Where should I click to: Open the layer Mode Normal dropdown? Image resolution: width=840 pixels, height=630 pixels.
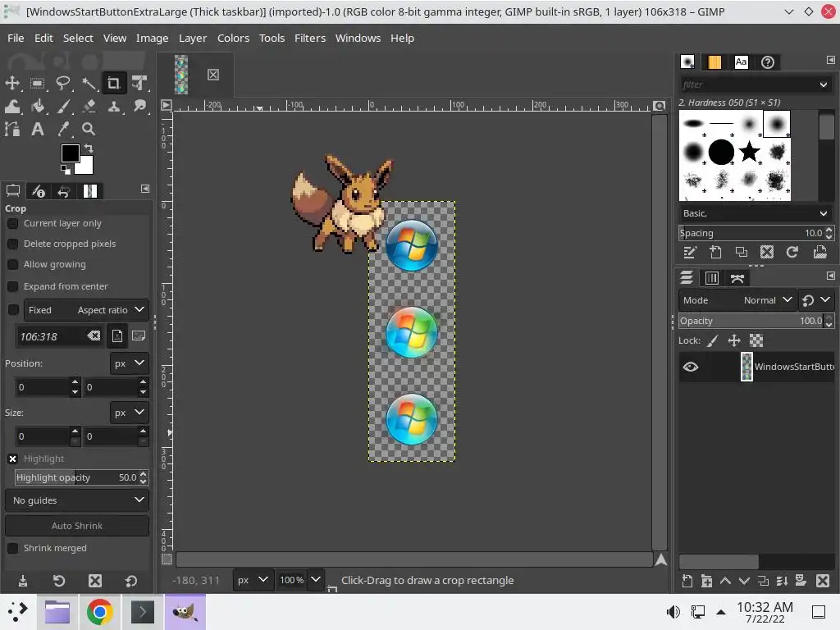[x=737, y=300]
